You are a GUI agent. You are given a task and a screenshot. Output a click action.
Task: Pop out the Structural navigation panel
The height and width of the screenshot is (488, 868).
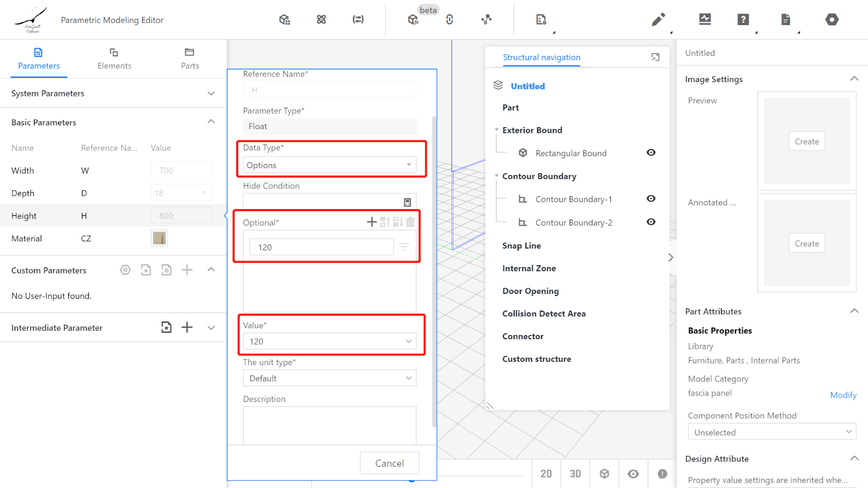pos(655,57)
